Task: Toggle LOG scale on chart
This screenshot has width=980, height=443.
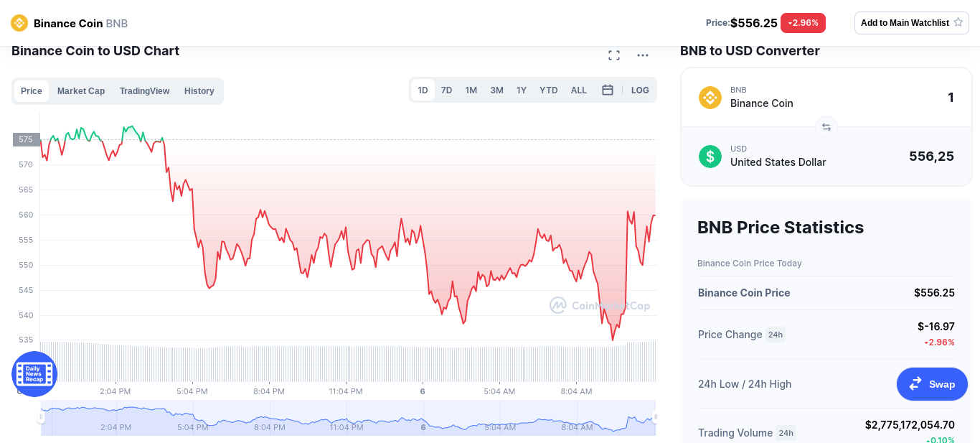Action: pos(640,90)
